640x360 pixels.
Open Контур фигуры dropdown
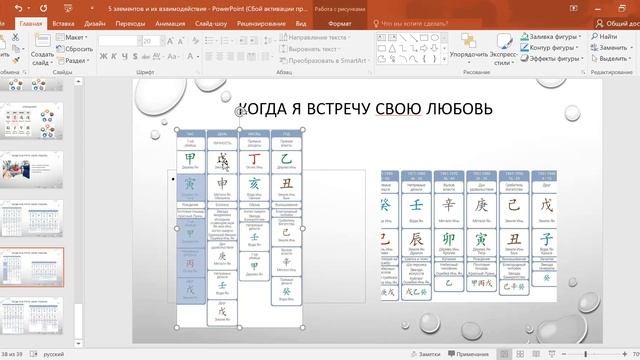[549, 48]
